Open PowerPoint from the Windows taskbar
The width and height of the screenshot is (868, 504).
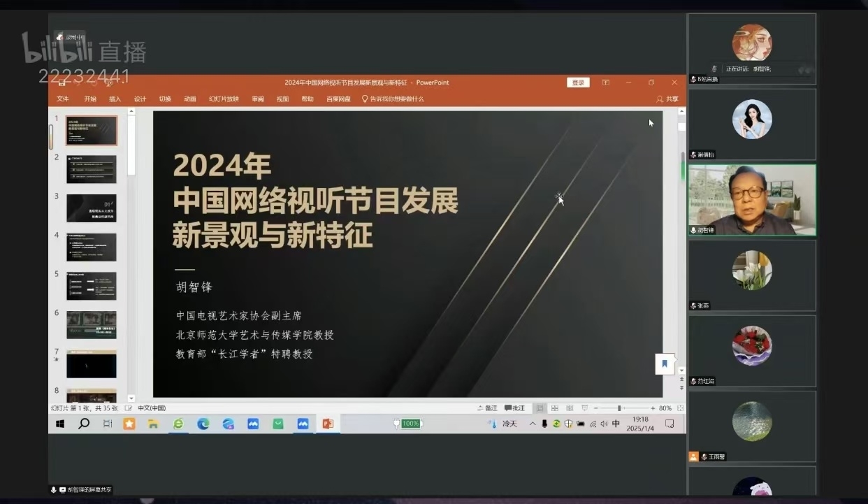point(328,424)
